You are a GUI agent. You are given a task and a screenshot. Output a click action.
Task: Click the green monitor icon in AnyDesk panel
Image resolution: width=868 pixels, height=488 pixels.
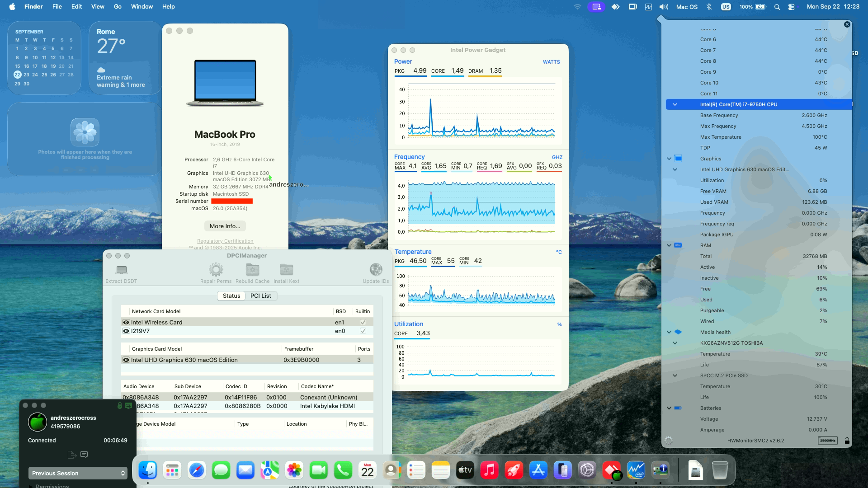128,406
